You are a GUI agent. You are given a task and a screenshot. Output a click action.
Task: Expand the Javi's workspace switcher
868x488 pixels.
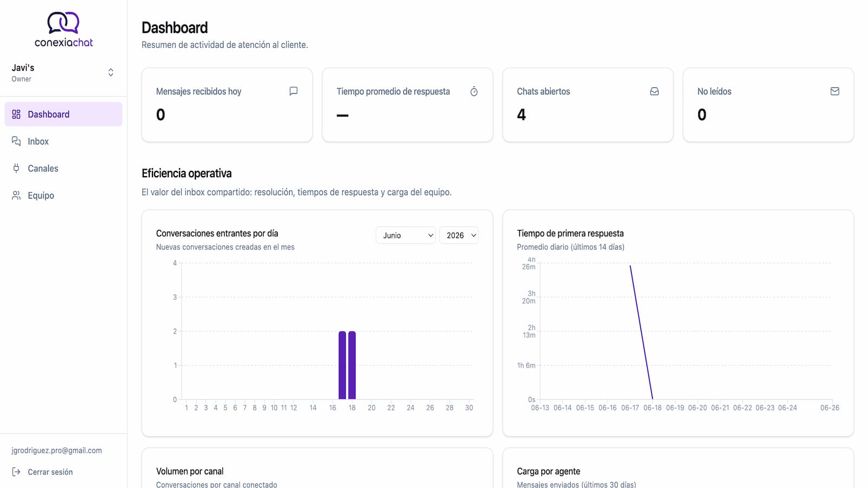(63, 73)
